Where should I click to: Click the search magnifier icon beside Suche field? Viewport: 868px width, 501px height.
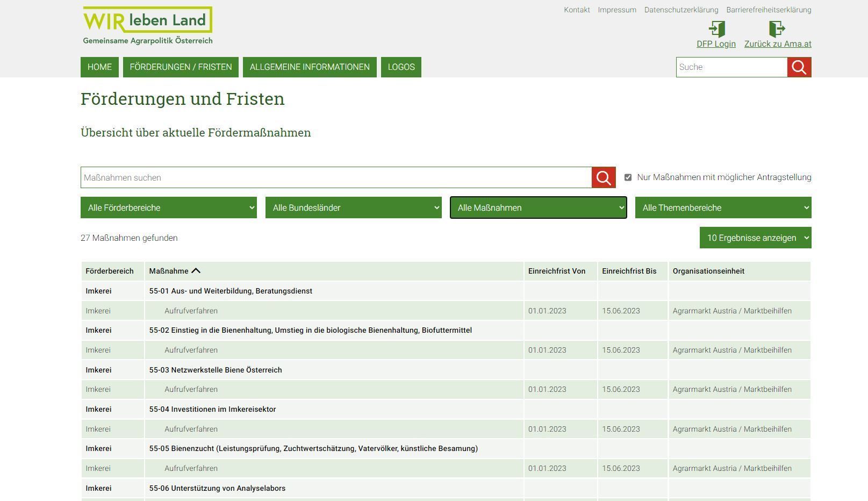[799, 67]
